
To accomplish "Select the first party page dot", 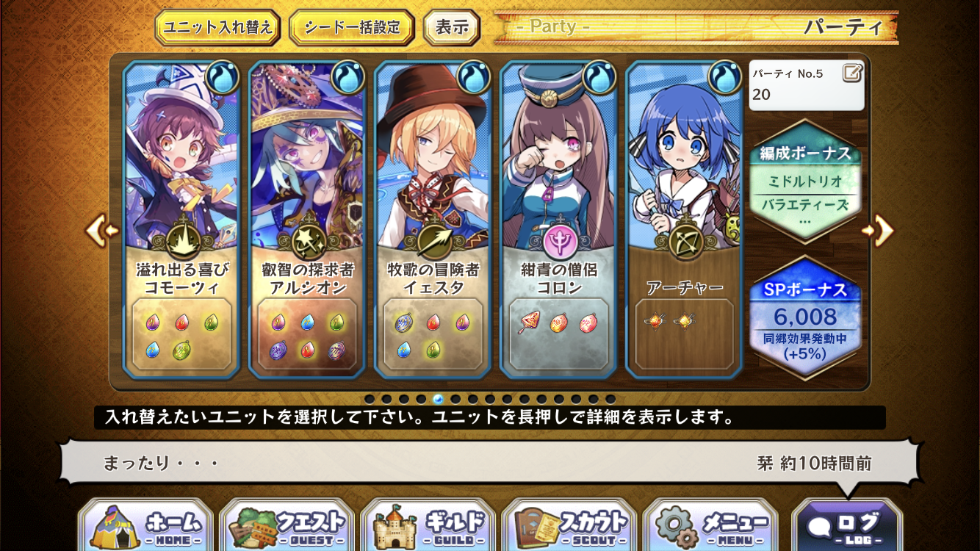I will pyautogui.click(x=370, y=399).
